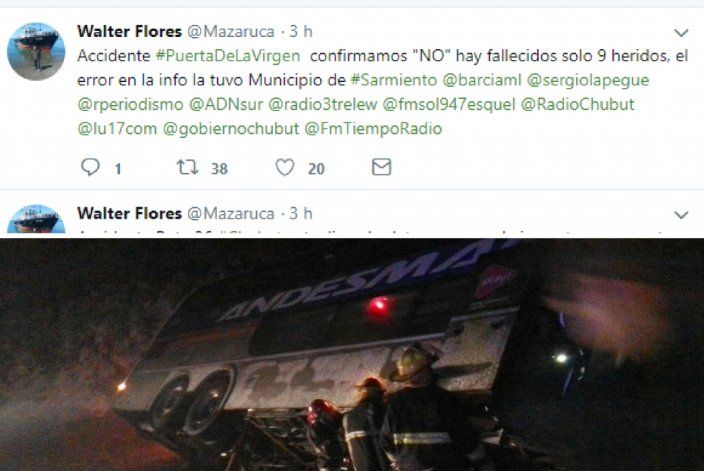Screen dimensions: 704x471
Task: Click the reply speech bubble icon
Action: click(x=90, y=167)
